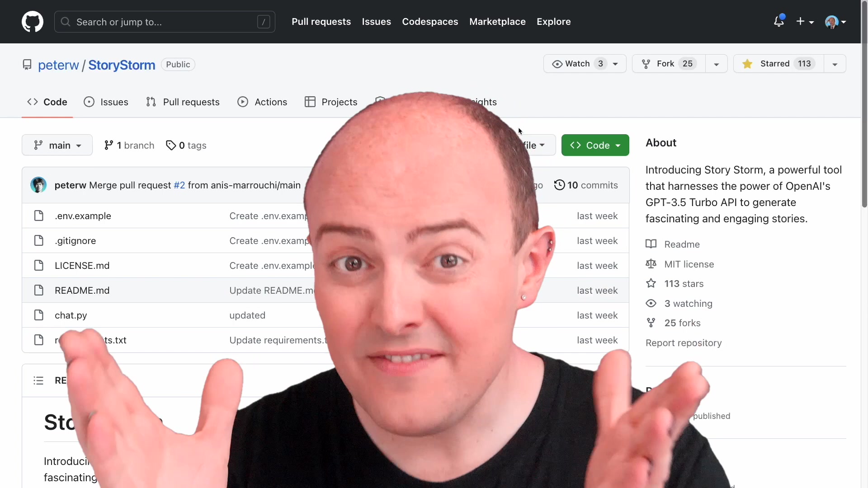Open the Readme link in About

pos(682,244)
